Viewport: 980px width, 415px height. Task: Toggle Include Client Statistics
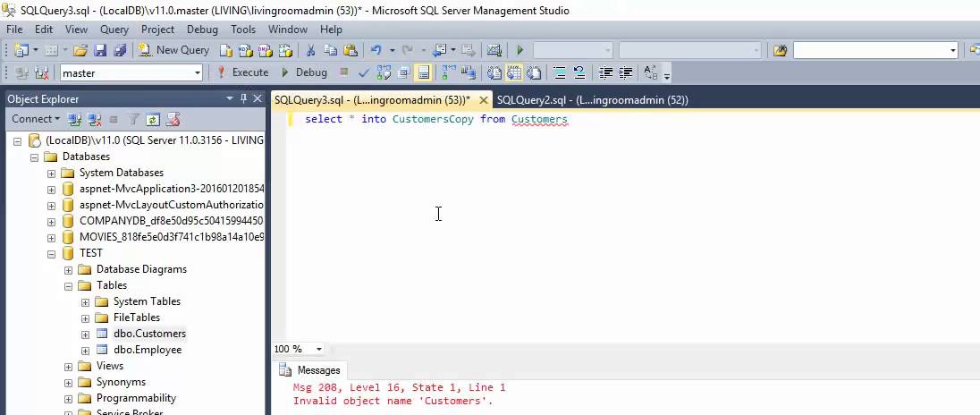(x=468, y=72)
